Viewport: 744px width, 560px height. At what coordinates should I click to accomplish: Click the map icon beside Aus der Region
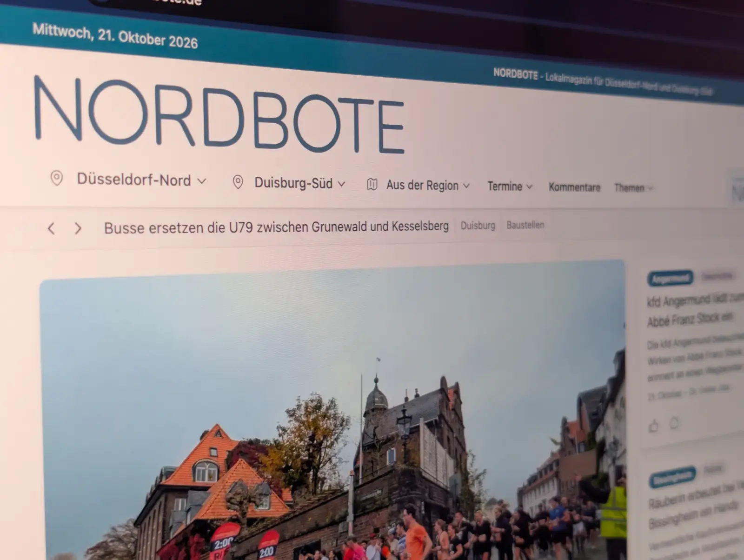372,184
